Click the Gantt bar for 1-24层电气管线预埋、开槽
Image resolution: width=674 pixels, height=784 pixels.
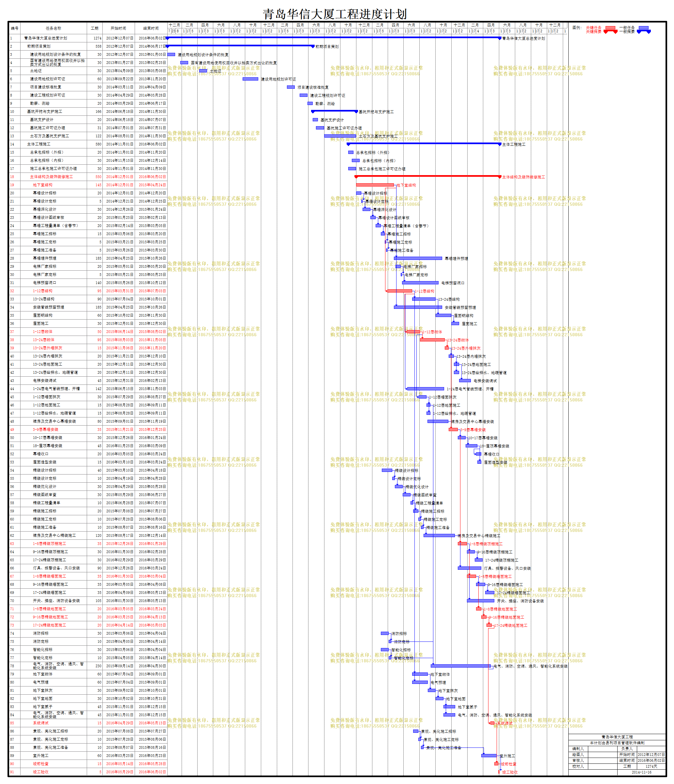[x=426, y=389]
